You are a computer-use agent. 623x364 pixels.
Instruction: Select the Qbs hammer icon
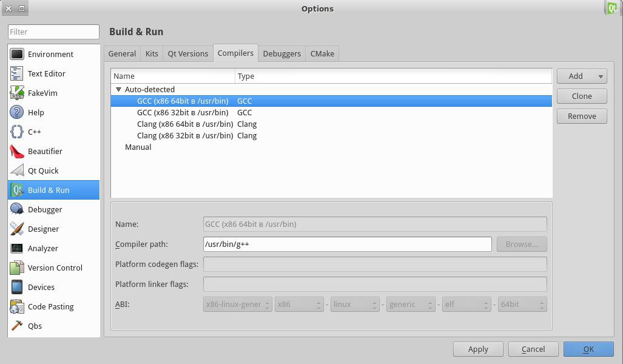pos(17,326)
